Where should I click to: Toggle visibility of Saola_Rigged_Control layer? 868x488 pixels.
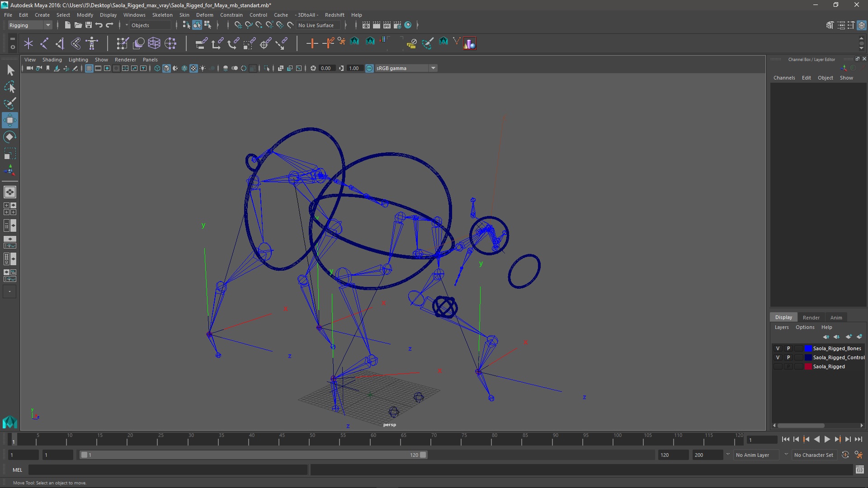pyautogui.click(x=778, y=357)
